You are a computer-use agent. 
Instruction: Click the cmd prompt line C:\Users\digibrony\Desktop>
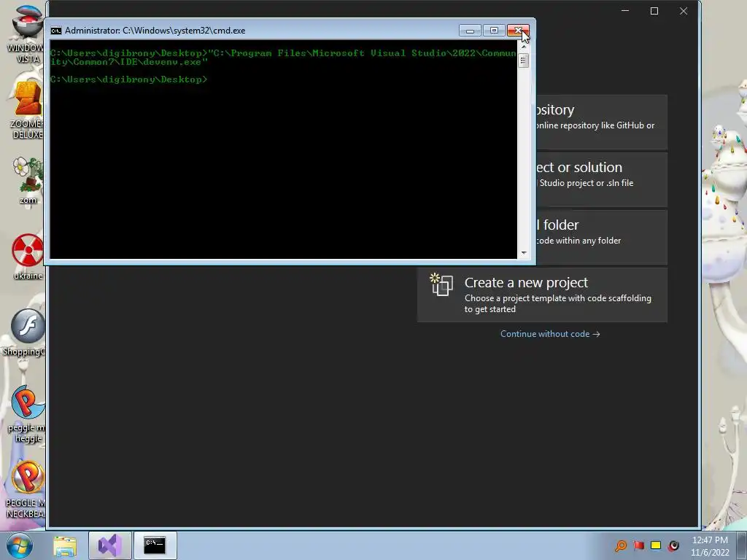pyautogui.click(x=128, y=79)
